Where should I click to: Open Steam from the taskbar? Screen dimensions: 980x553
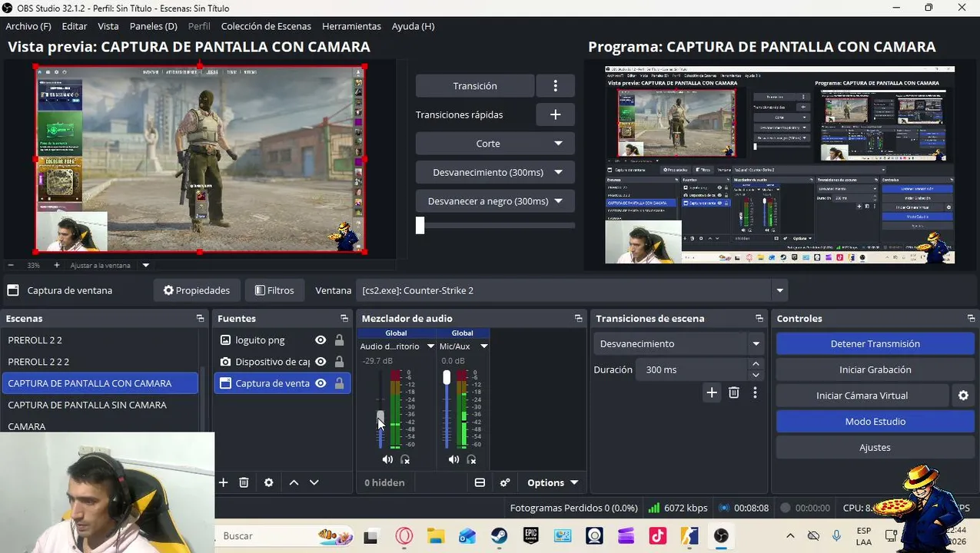499,536
